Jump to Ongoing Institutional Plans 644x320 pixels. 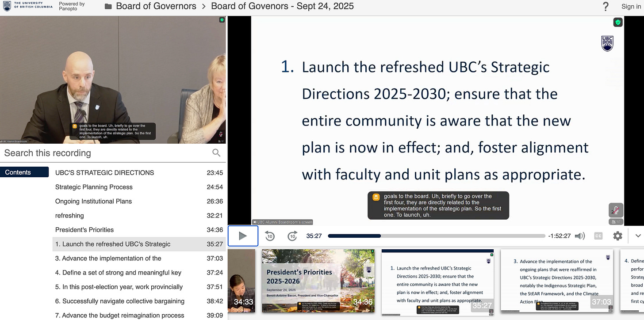pos(139,201)
